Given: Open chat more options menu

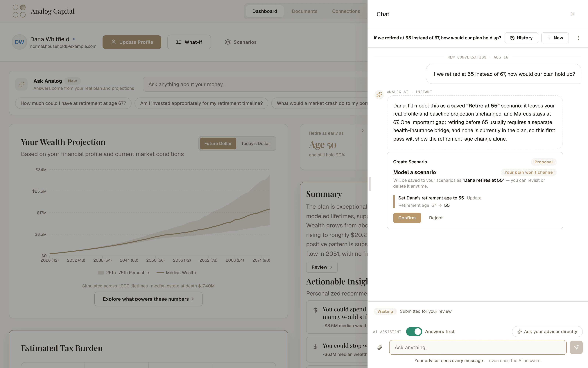Looking at the screenshot, I should tap(578, 38).
